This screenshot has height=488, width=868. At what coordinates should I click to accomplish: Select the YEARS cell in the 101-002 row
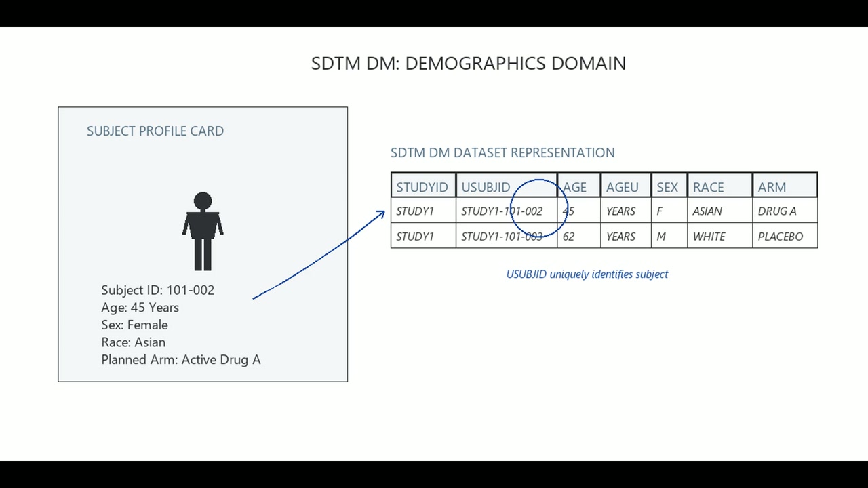coord(626,211)
